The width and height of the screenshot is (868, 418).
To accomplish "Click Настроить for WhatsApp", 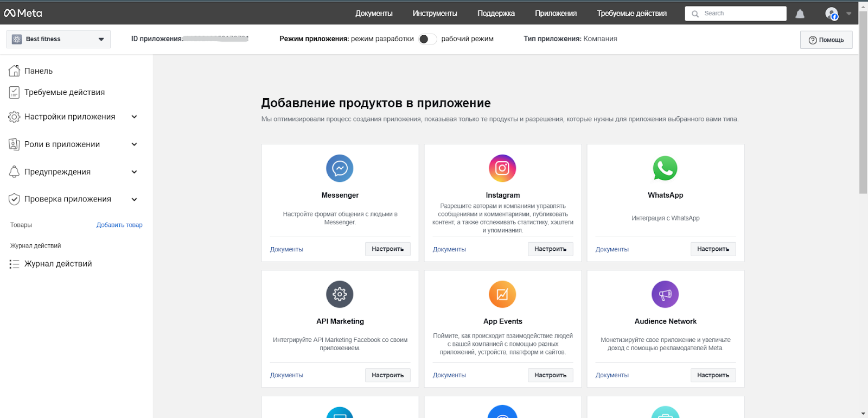I will point(713,249).
